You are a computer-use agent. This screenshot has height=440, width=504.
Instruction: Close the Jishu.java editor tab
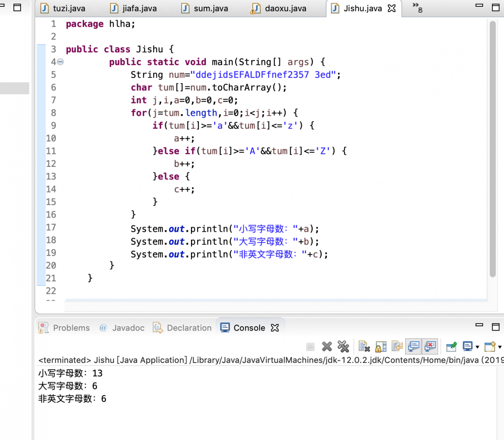[391, 8]
